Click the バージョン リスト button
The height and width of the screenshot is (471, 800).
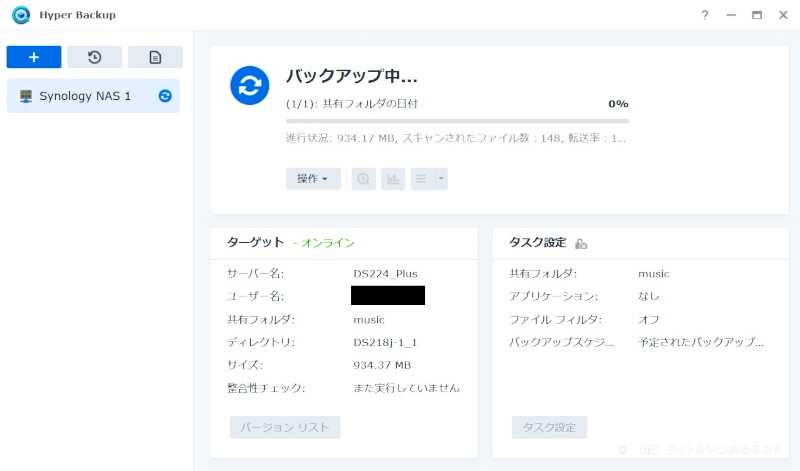coord(285,427)
